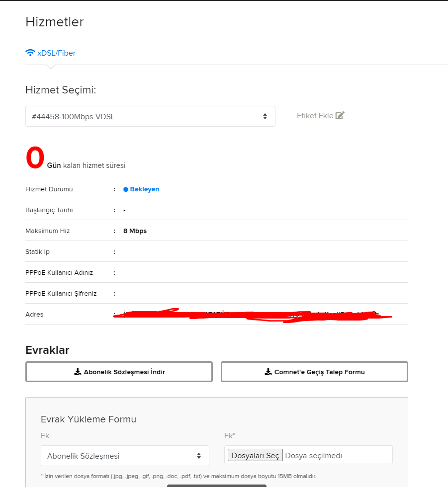Click the edit pencil icon beside Etiket Ekle
This screenshot has width=448, height=487.
pyautogui.click(x=340, y=116)
